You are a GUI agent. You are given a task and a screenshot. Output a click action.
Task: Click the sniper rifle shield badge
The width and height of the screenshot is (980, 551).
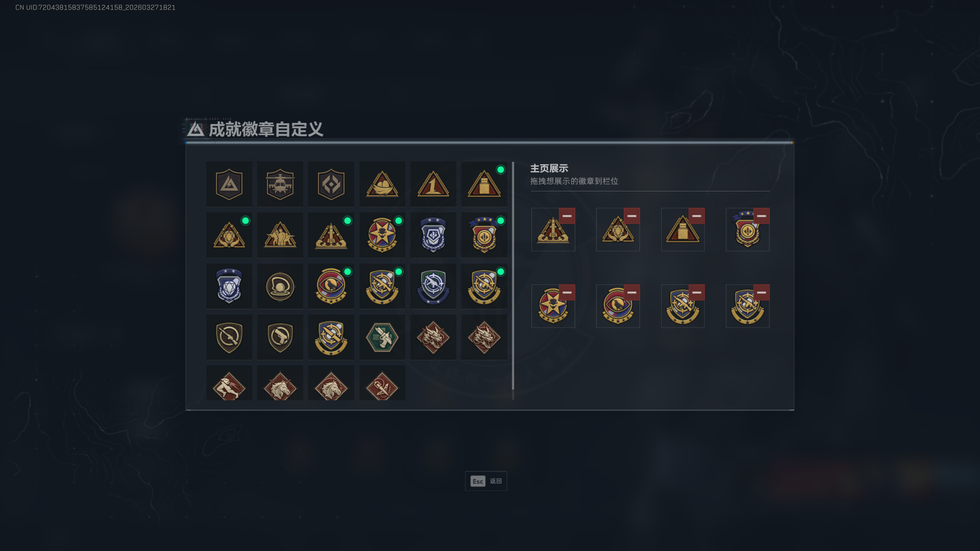tap(229, 337)
